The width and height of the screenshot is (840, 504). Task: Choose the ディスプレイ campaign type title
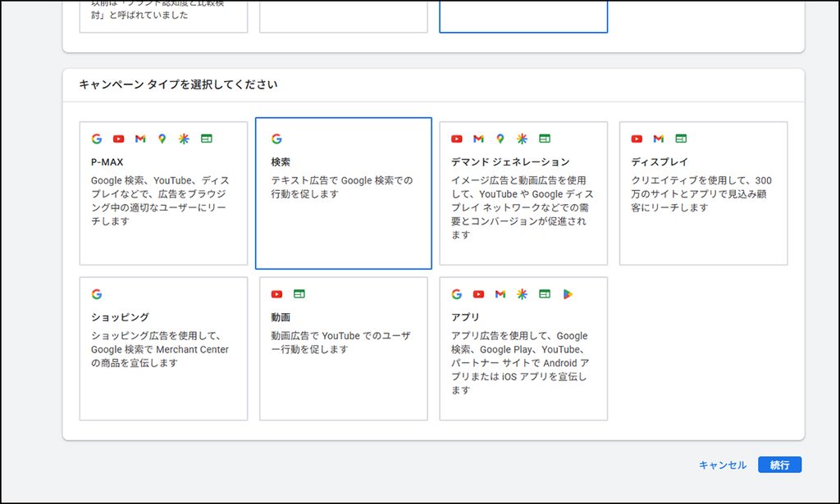[659, 161]
